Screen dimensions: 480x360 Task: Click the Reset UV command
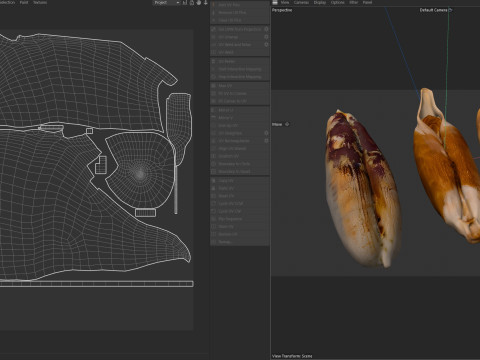point(240,196)
